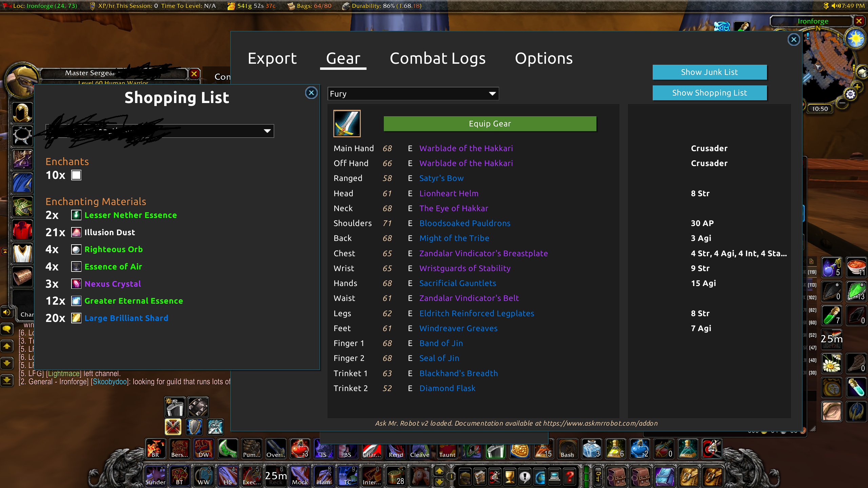This screenshot has height=488, width=868.
Task: Click the Taunt ability icon
Action: [x=447, y=451]
